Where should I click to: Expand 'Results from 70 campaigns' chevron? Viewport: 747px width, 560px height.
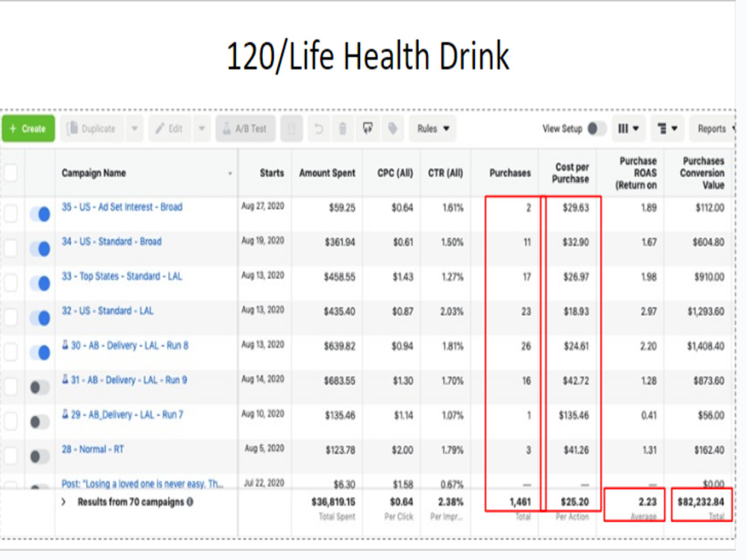[63, 503]
